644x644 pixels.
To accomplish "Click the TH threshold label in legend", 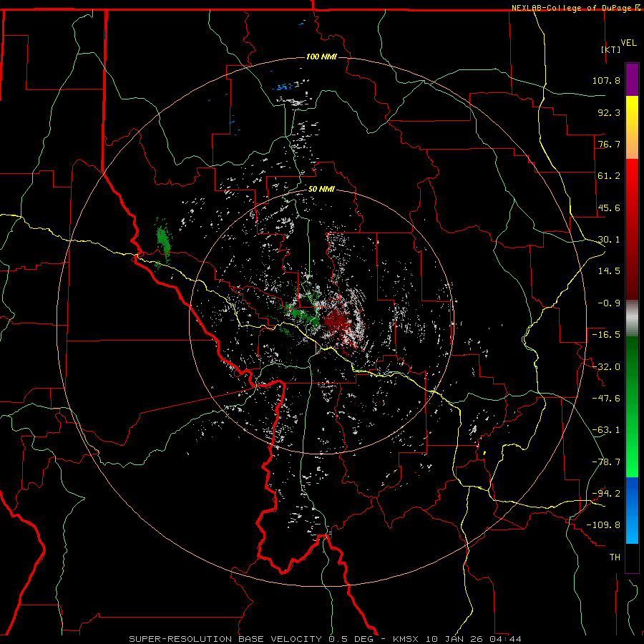I will pos(615,557).
